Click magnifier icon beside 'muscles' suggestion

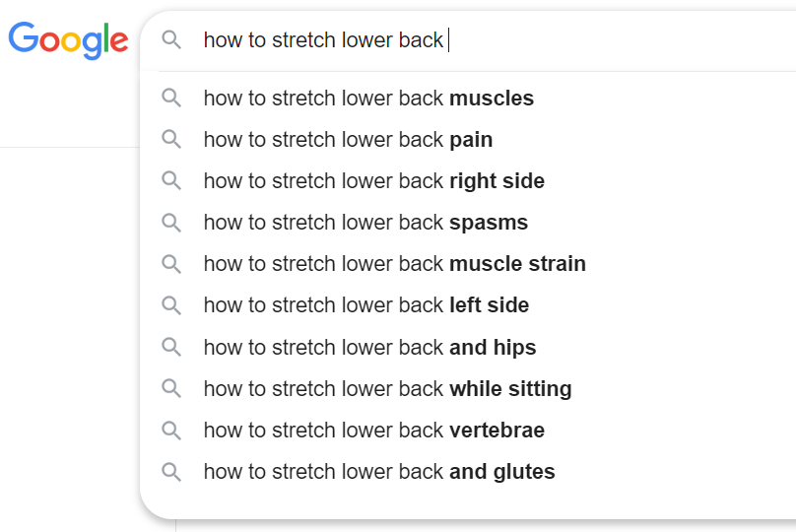[171, 99]
